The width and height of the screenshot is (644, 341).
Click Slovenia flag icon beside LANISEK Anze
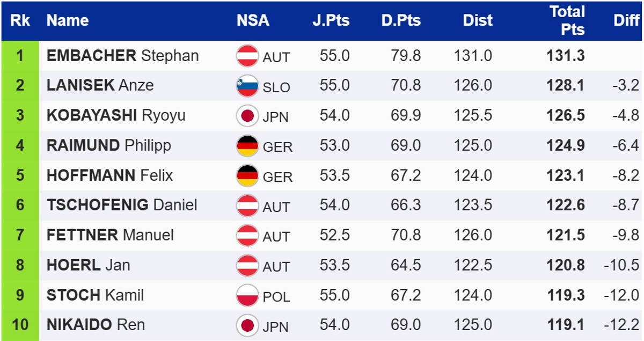coord(247,86)
